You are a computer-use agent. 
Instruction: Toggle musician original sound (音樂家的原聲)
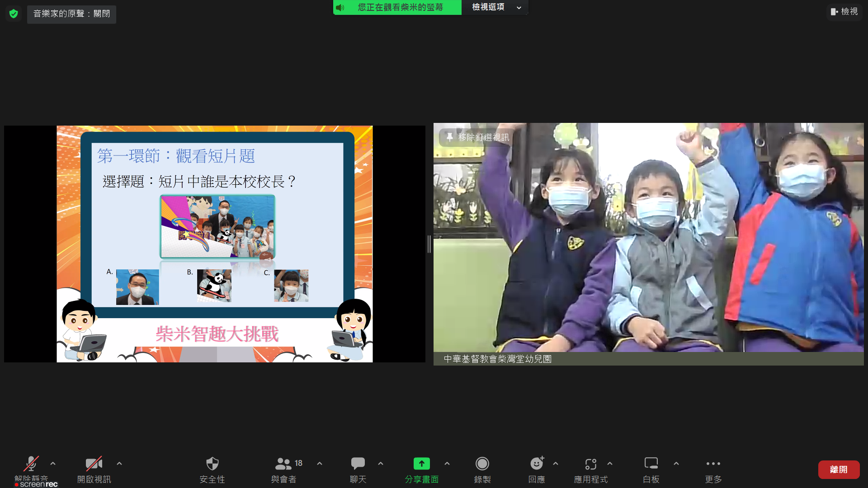coord(71,14)
